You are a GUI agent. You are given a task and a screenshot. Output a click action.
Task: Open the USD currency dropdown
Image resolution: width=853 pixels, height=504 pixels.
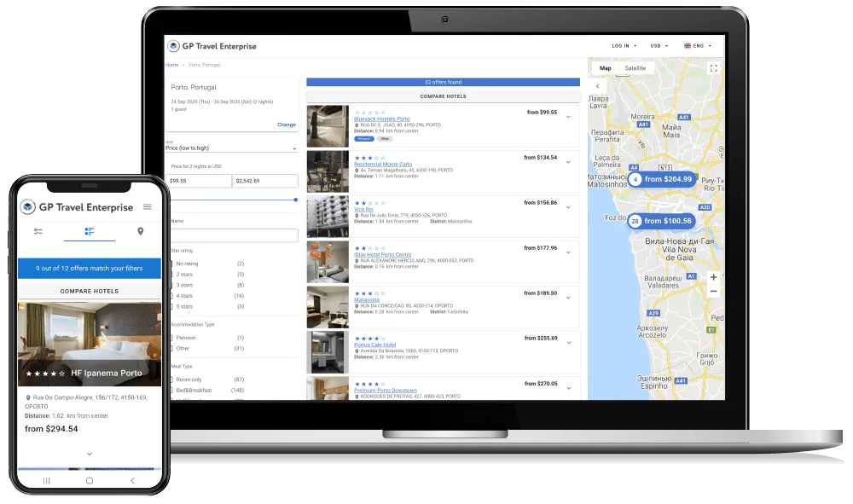tap(659, 46)
